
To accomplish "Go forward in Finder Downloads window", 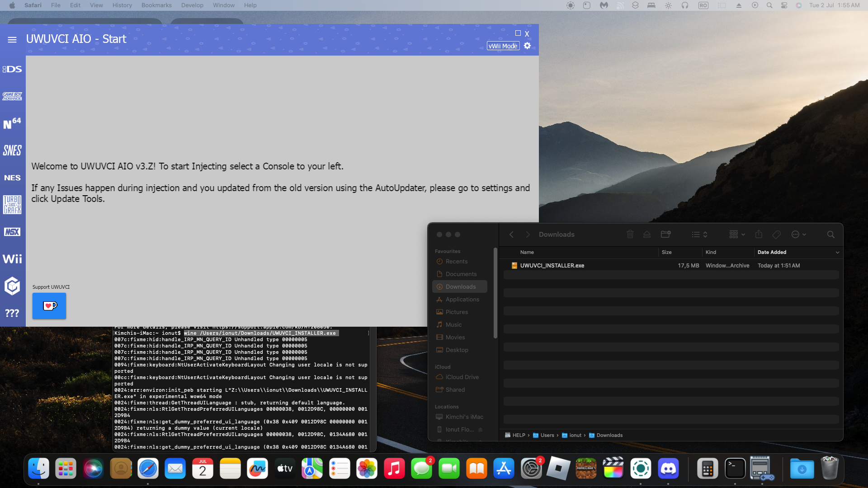I will click(x=528, y=235).
